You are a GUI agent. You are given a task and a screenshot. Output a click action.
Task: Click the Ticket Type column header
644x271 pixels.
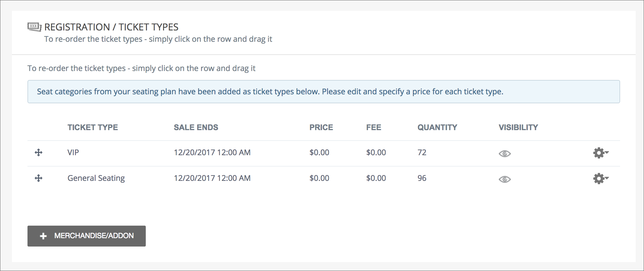point(93,127)
